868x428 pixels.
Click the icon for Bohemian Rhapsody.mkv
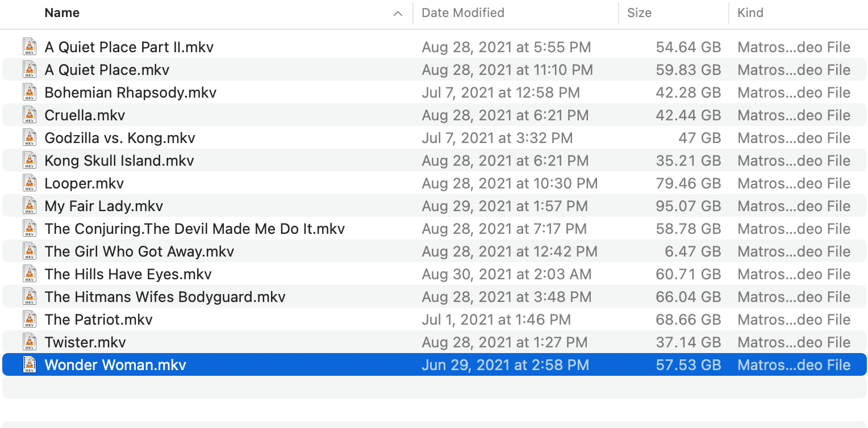[30, 93]
